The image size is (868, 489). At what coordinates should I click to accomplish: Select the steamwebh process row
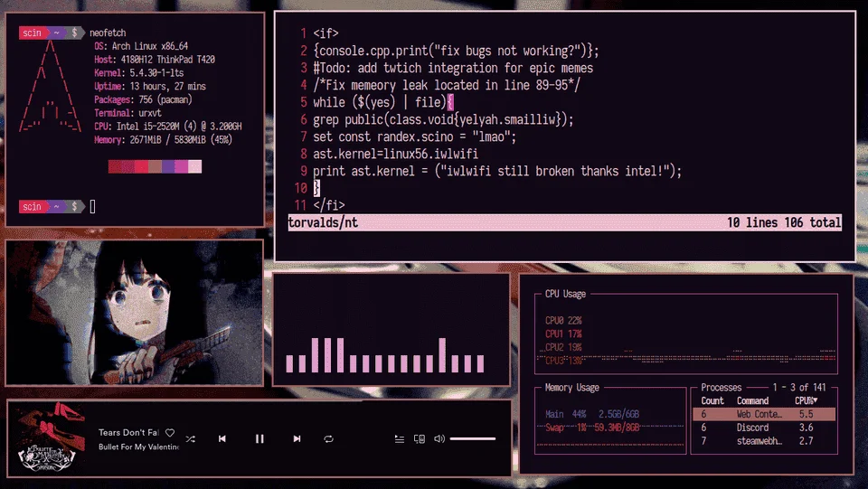pos(764,441)
